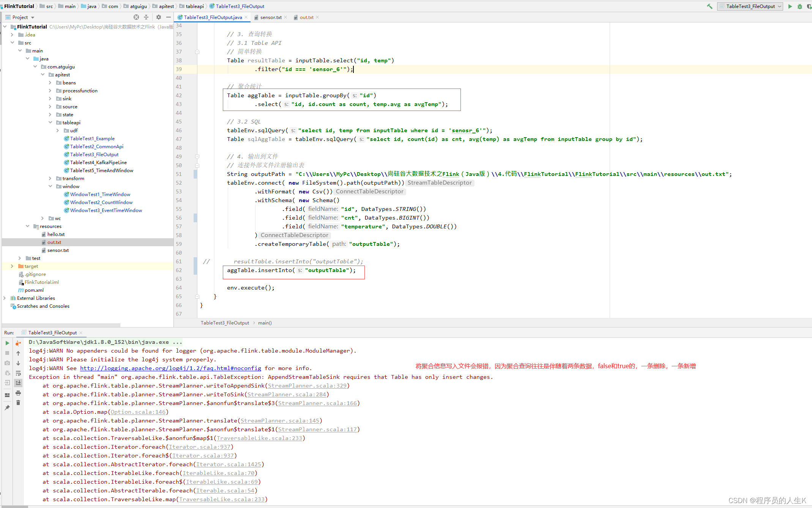Pin the Run tab with the pin icon
This screenshot has height=508, width=812.
coord(7,408)
